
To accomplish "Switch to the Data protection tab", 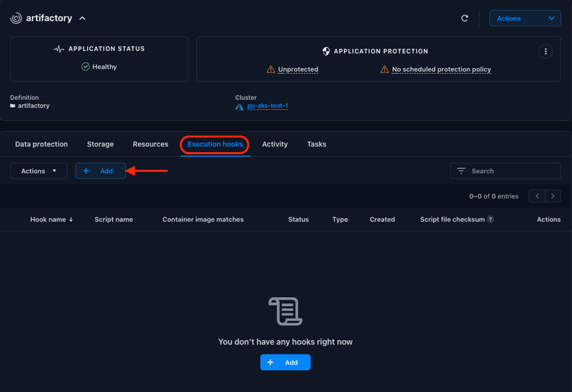I will pos(41,144).
